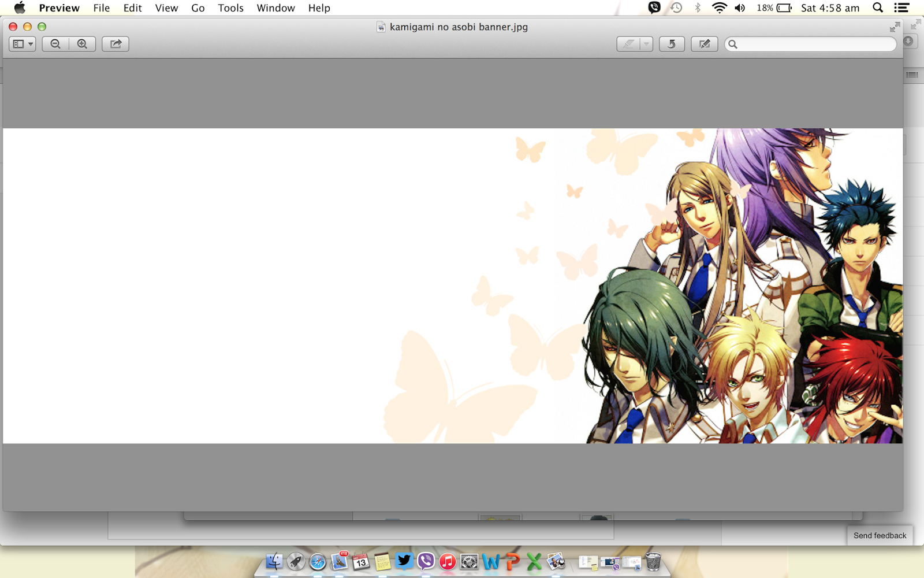Launch Microsoft Word from the Dock

(x=491, y=561)
